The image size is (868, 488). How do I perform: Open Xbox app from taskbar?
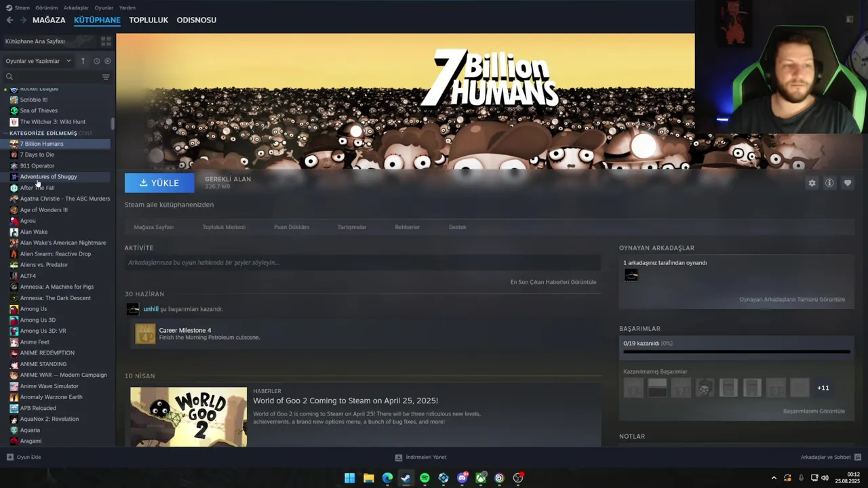click(x=481, y=478)
